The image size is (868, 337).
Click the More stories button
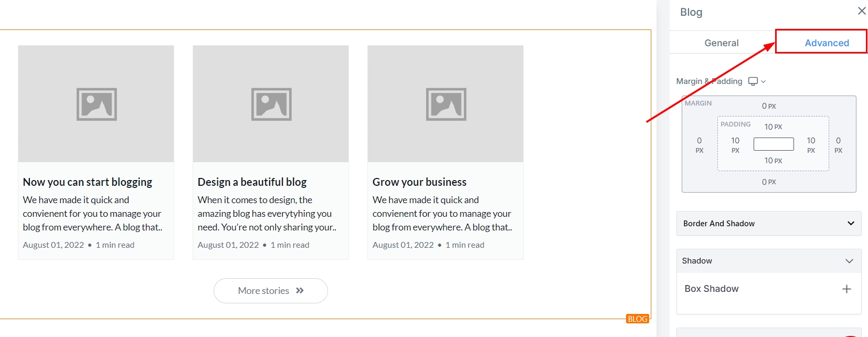tap(271, 291)
